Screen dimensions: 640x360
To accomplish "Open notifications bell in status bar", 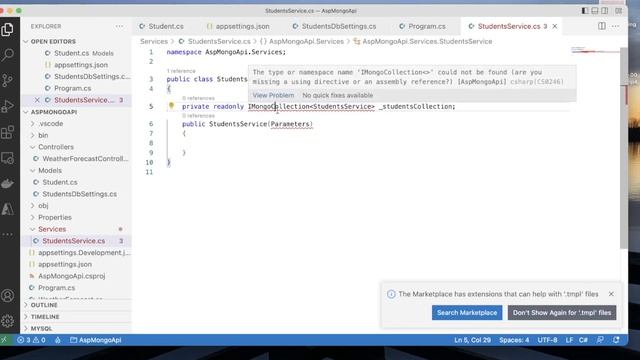I will coord(616,340).
